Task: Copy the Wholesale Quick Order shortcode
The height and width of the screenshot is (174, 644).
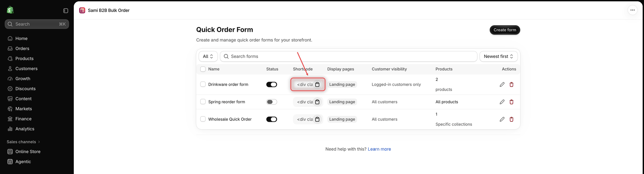Action: click(317, 119)
